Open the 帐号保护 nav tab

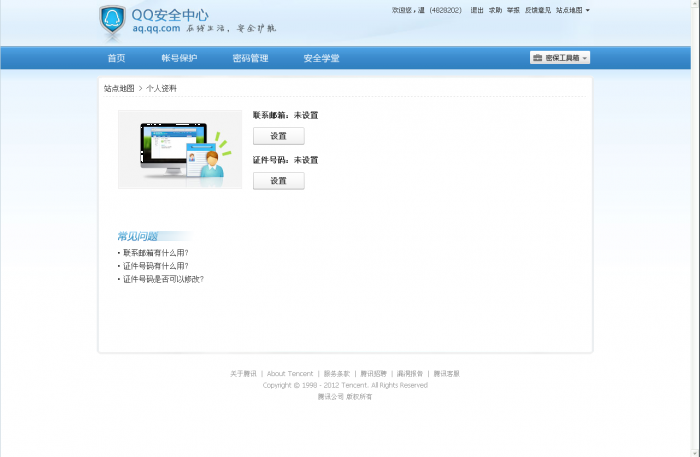[x=179, y=58]
